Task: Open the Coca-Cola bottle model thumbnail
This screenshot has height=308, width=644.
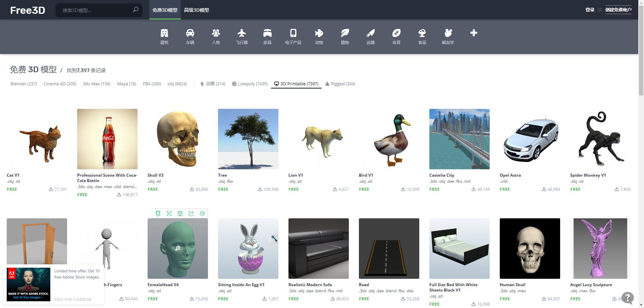Action: pyautogui.click(x=107, y=139)
